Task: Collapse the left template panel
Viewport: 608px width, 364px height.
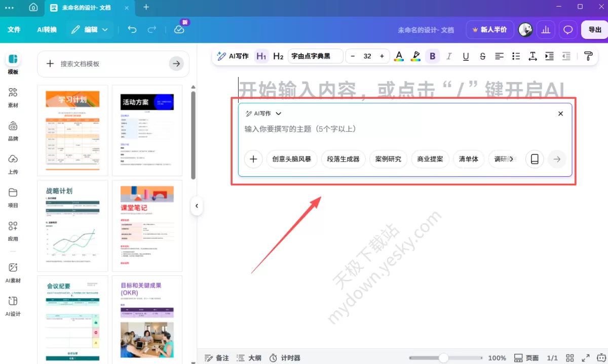Action: point(197,206)
